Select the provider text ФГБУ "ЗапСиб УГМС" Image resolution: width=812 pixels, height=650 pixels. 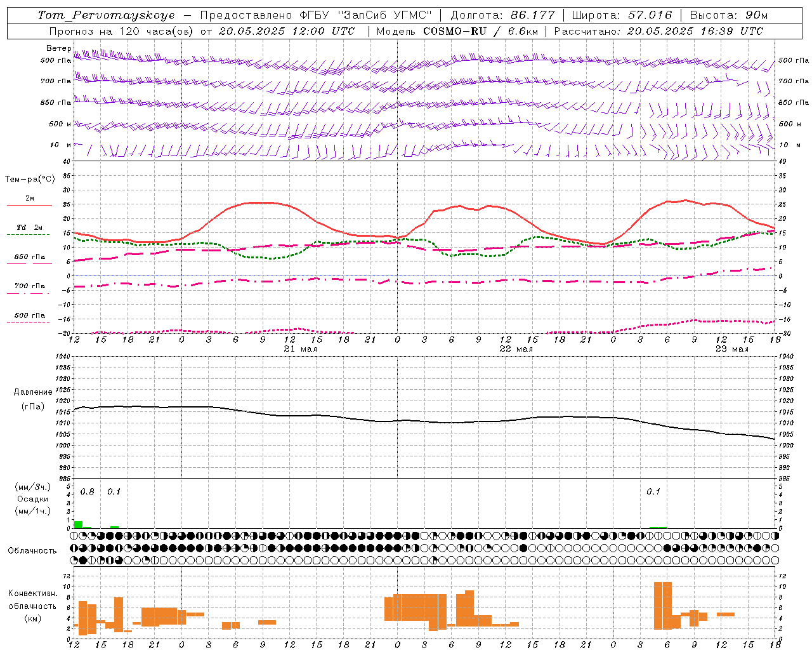pyautogui.click(x=365, y=15)
